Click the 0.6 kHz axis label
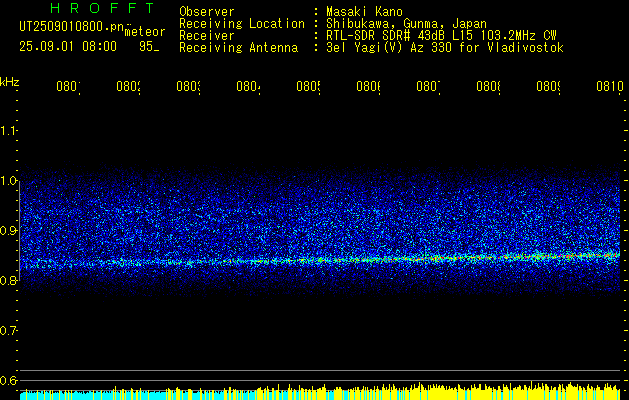The height and width of the screenshot is (400, 629). pos(8,380)
